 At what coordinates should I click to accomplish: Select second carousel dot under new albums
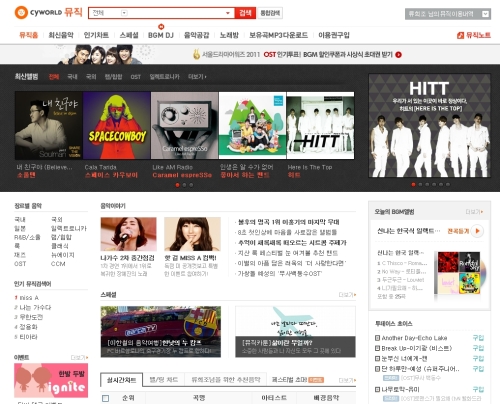coord(184,185)
